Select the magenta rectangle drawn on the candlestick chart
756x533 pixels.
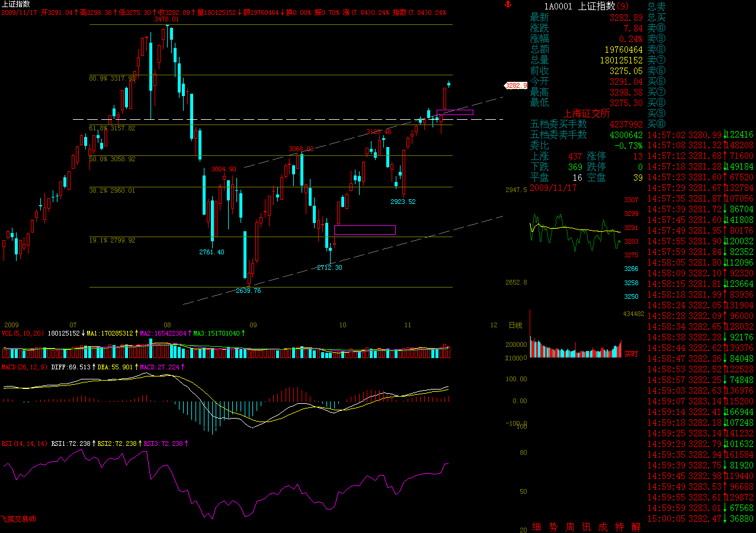pyautogui.click(x=365, y=230)
